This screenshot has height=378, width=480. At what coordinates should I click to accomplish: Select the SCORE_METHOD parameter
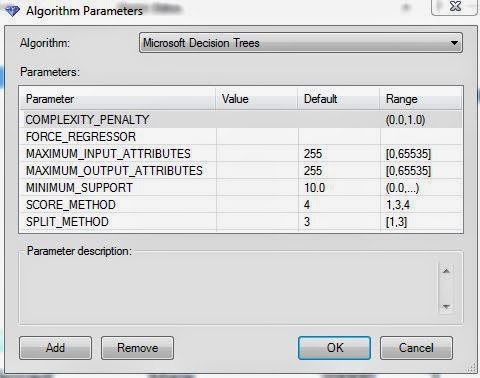click(71, 205)
